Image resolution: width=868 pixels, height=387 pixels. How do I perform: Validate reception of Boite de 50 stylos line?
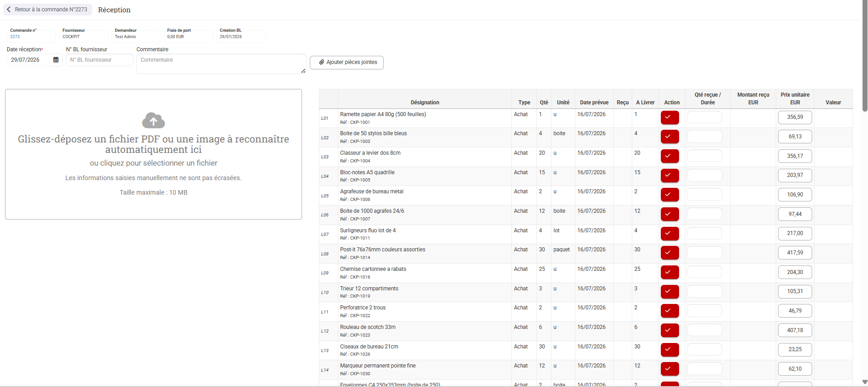(x=670, y=137)
